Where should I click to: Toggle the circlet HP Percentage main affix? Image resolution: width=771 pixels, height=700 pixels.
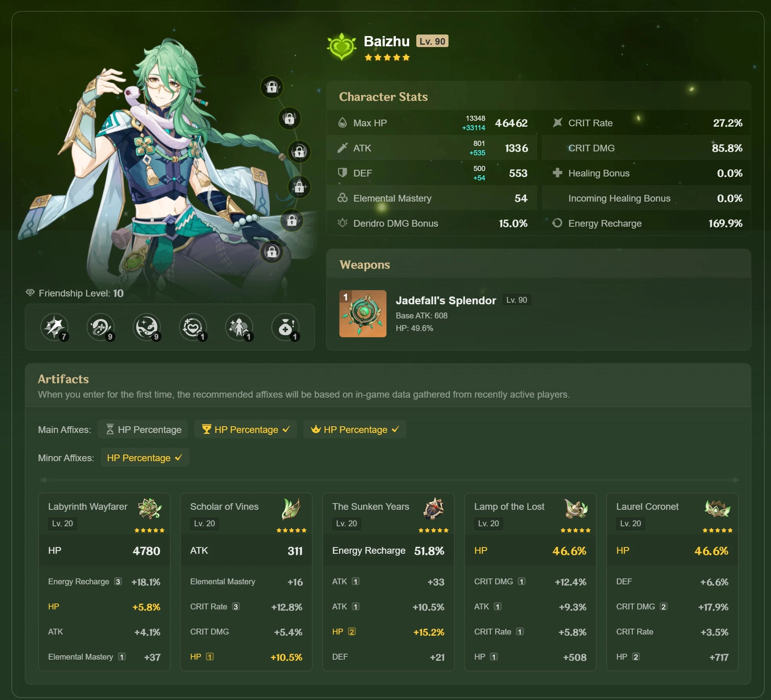coord(354,429)
